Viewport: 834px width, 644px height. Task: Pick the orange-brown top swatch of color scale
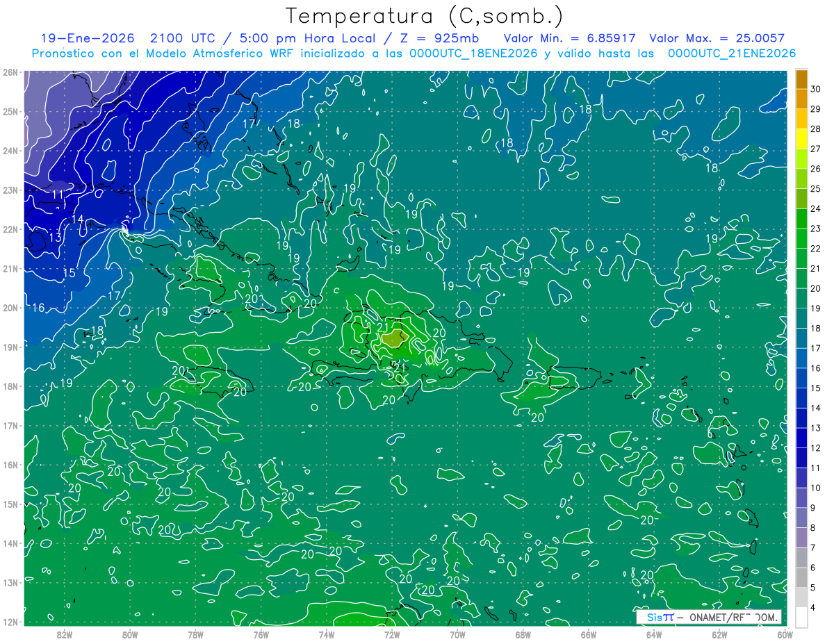click(x=801, y=80)
